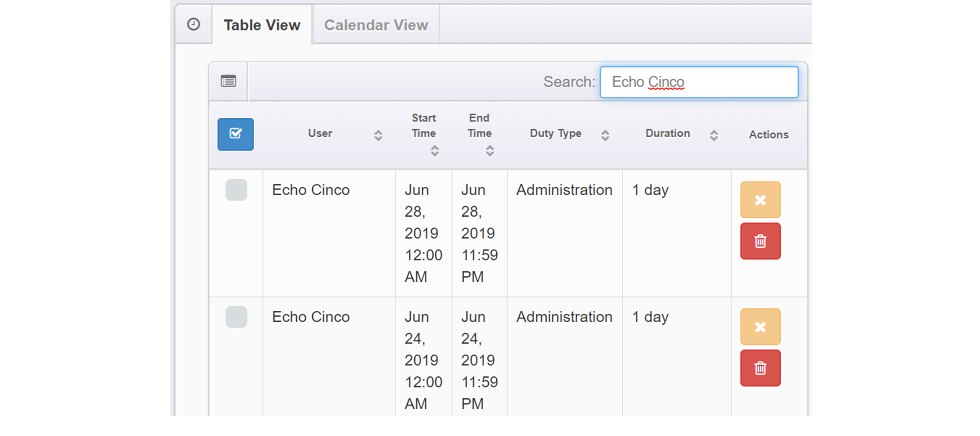Click the clock icon tab
The width and height of the screenshot is (980, 436).
tap(193, 25)
